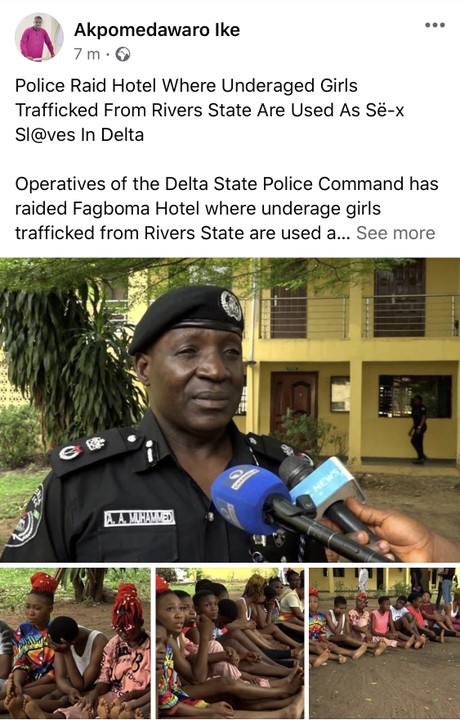This screenshot has width=460, height=720.
Task: Click the 7 m post timestamp
Action: coord(87,54)
